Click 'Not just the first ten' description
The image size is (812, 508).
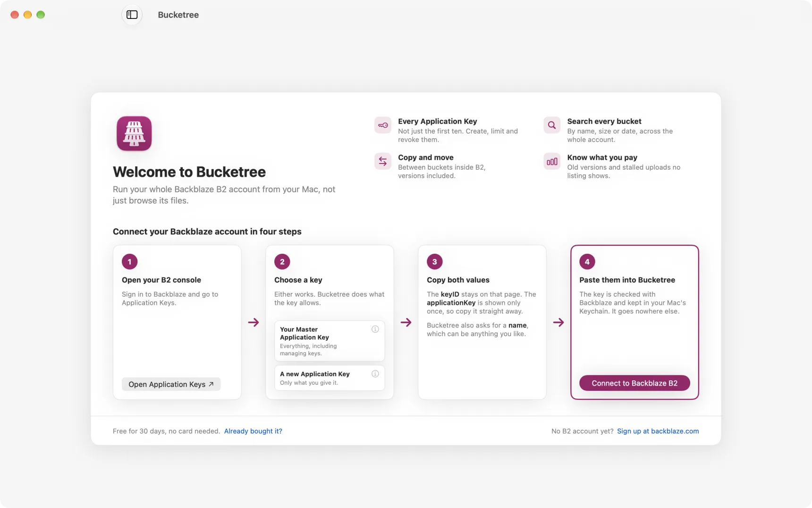458,135
